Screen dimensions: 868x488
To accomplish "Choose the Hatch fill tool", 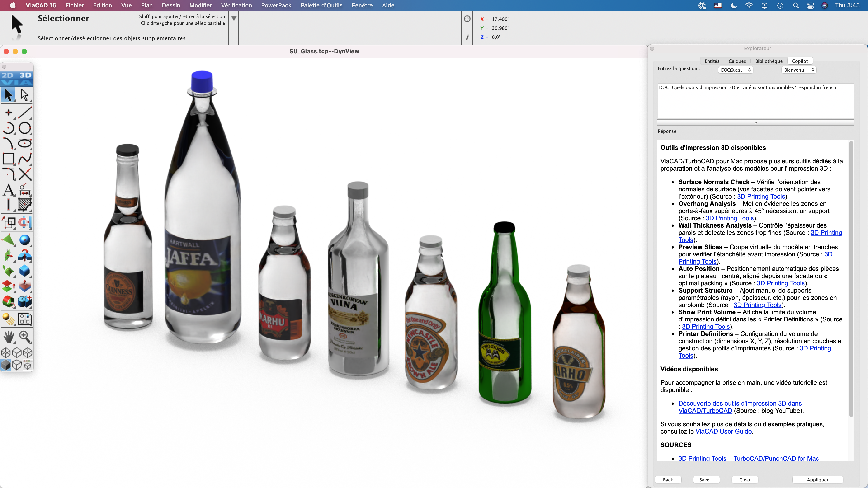I will click(x=25, y=204).
